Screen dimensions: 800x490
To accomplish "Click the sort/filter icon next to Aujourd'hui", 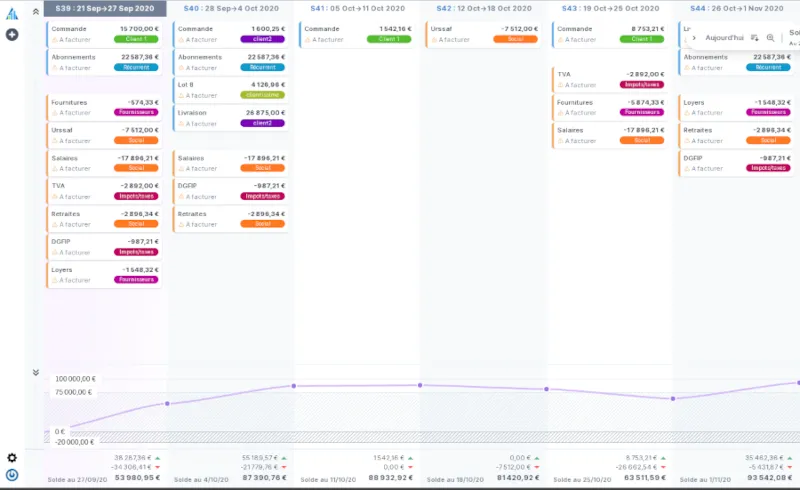I will pyautogui.click(x=755, y=37).
